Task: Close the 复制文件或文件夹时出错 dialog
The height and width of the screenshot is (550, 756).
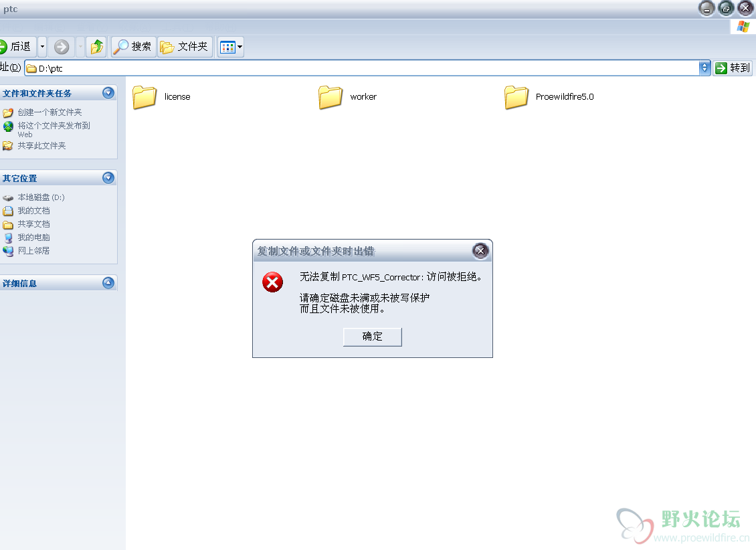Action: coord(480,251)
